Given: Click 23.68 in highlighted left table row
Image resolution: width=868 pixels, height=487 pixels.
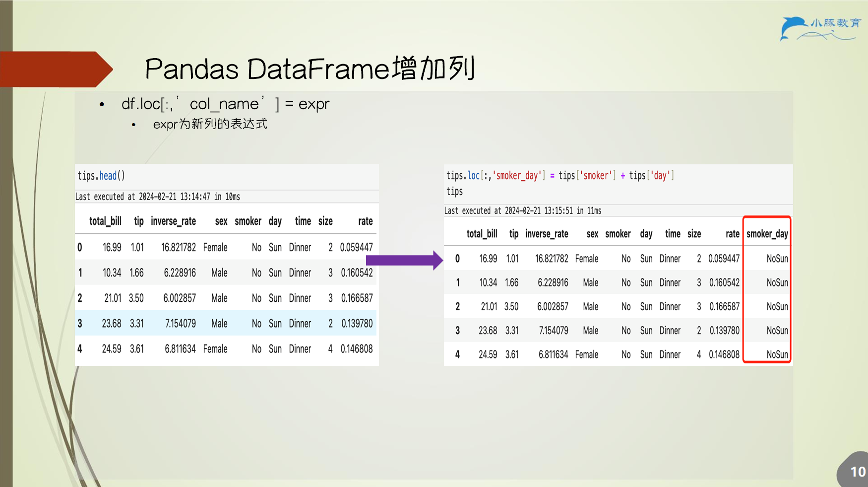Looking at the screenshot, I should [x=112, y=323].
